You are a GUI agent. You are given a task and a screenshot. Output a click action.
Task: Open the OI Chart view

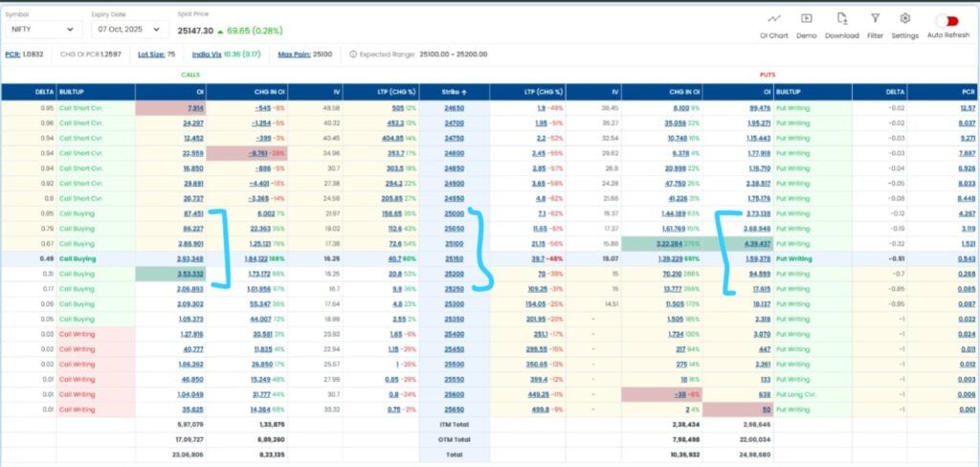pyautogui.click(x=774, y=19)
